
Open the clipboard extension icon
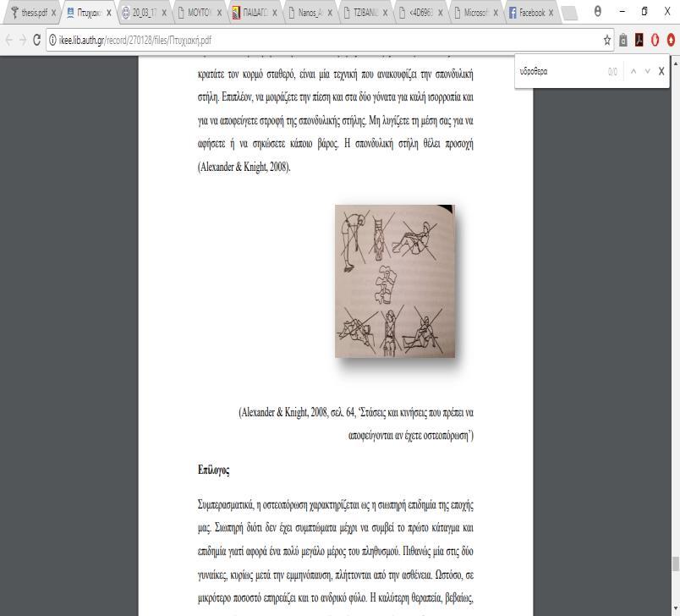click(623, 41)
